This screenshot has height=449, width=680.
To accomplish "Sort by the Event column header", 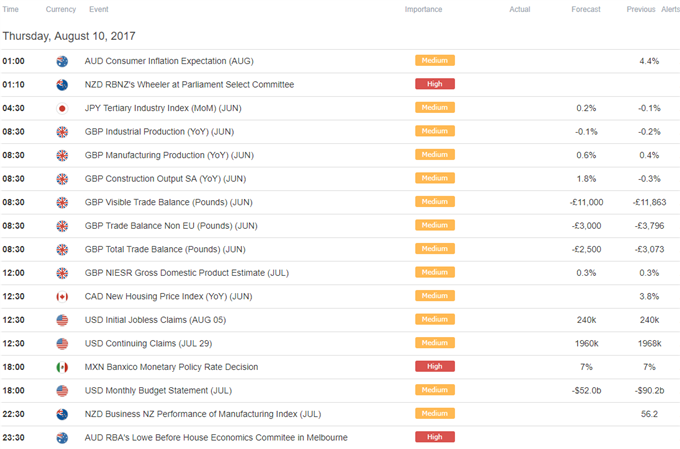I will click(x=99, y=9).
